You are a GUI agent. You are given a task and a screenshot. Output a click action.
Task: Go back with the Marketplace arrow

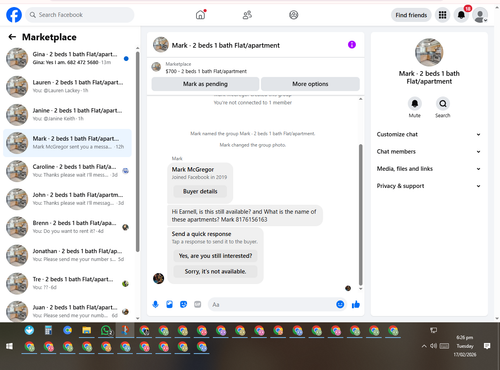[12, 37]
